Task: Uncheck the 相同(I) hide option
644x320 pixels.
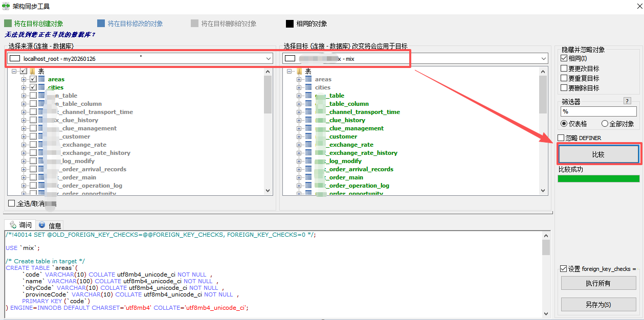Action: (x=564, y=59)
